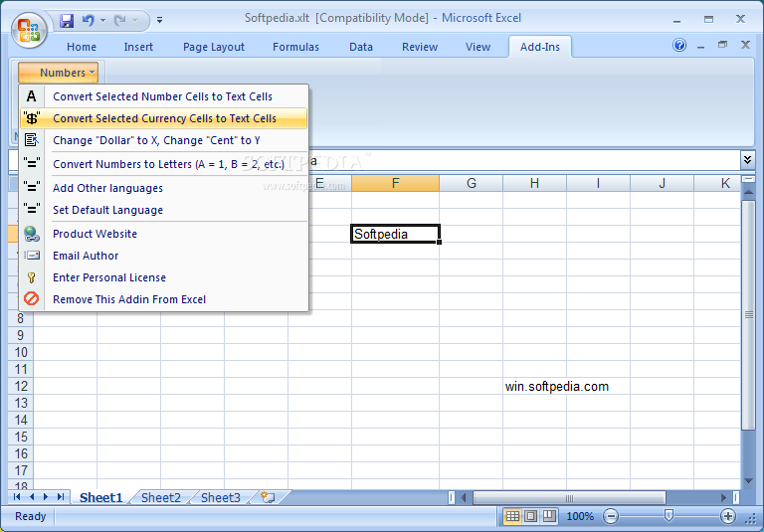Viewport: 764px width, 532px height.
Task: Click the Redo icon
Action: click(119, 21)
